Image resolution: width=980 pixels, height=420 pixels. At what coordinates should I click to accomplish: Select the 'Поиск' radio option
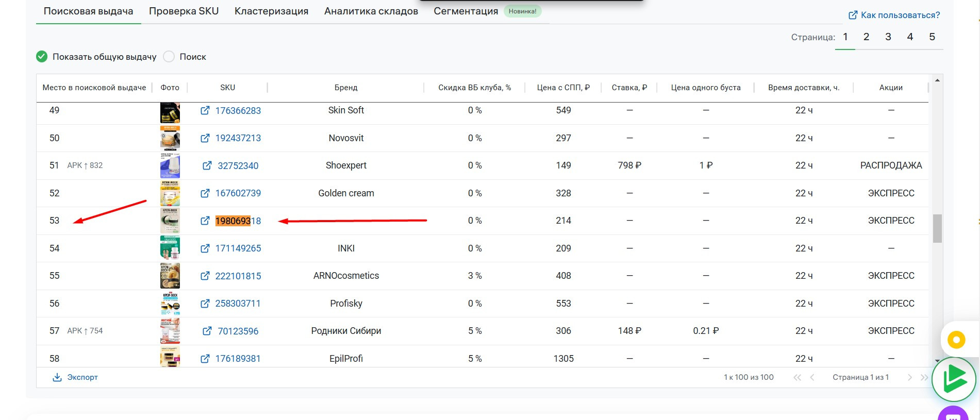coord(169,57)
